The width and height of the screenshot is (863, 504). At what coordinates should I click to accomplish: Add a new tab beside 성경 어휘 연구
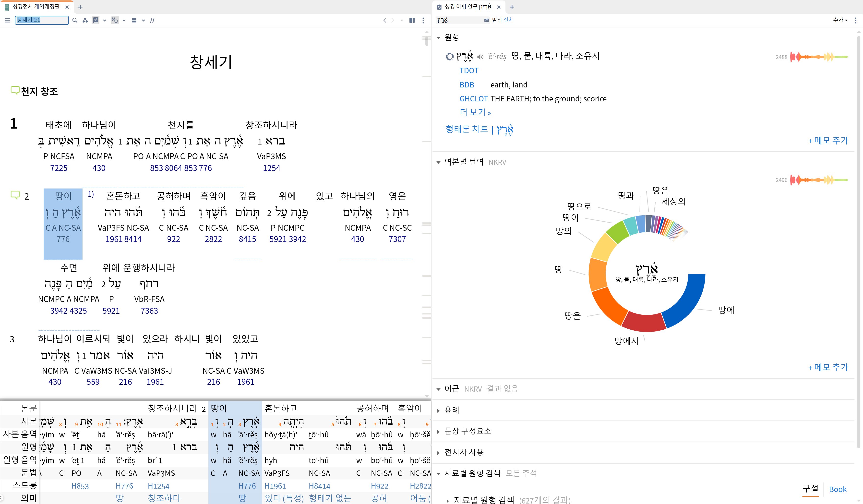pos(512,7)
